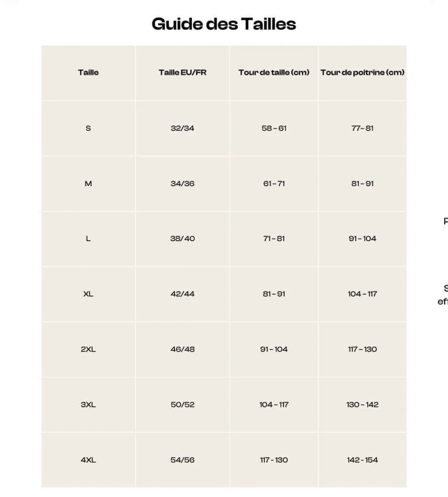Viewport: 448px width, 497px height.
Task: Select the 2XL size row label
Action: tap(88, 349)
